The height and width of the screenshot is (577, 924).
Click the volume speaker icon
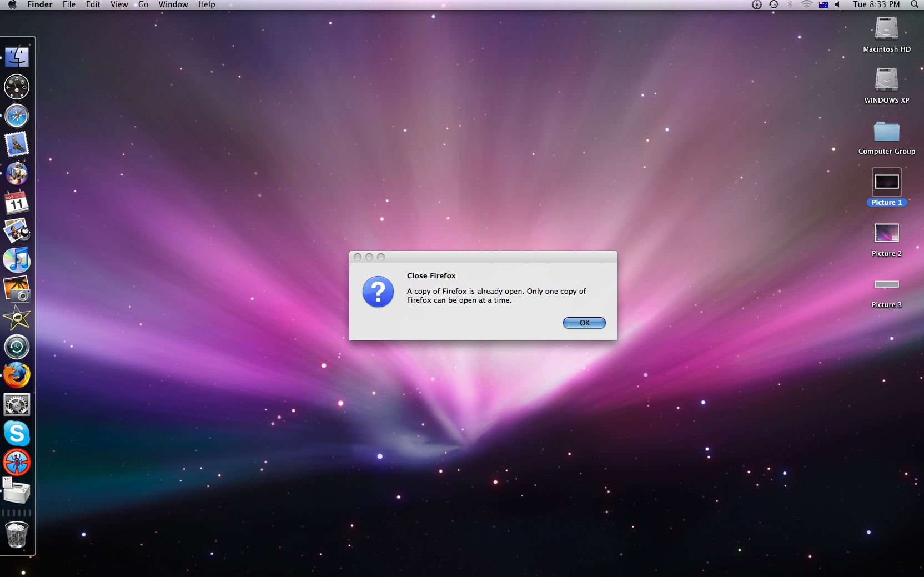pos(838,4)
